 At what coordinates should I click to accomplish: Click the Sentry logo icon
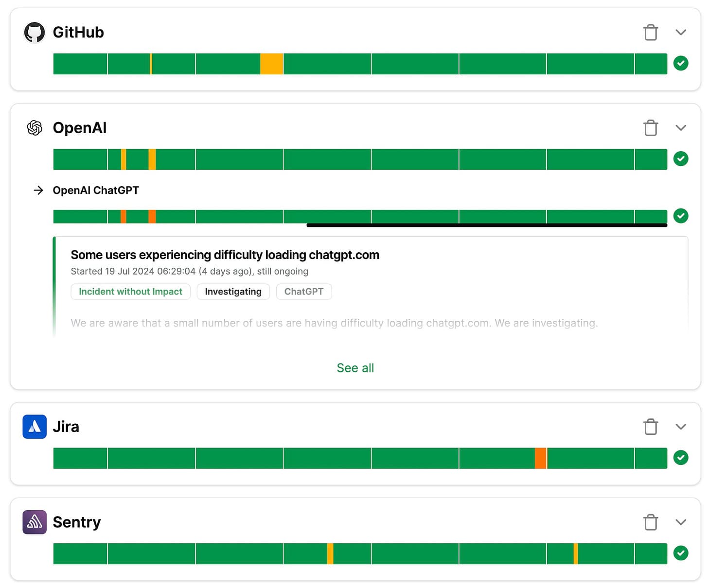point(35,522)
